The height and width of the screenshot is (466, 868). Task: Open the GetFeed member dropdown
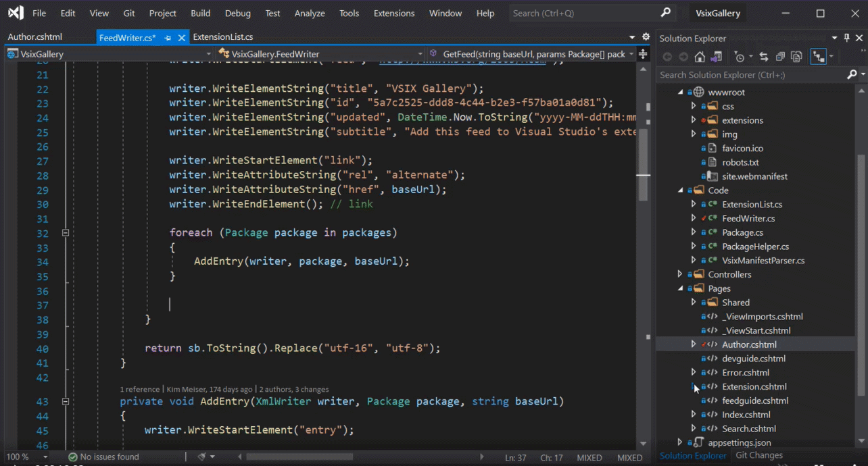coord(631,54)
